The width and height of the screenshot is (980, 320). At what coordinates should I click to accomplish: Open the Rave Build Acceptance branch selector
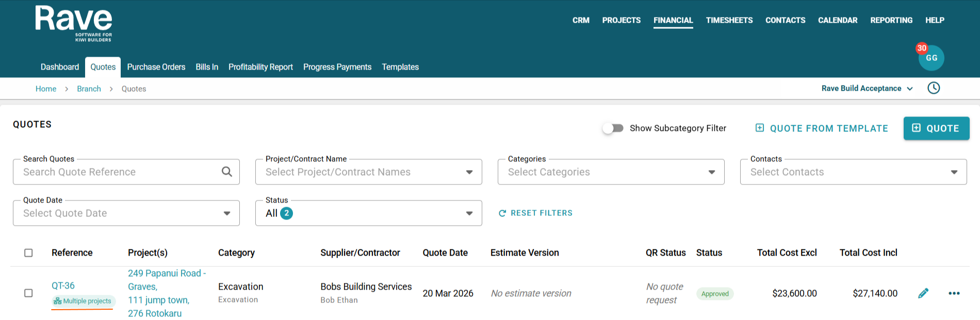click(x=867, y=89)
